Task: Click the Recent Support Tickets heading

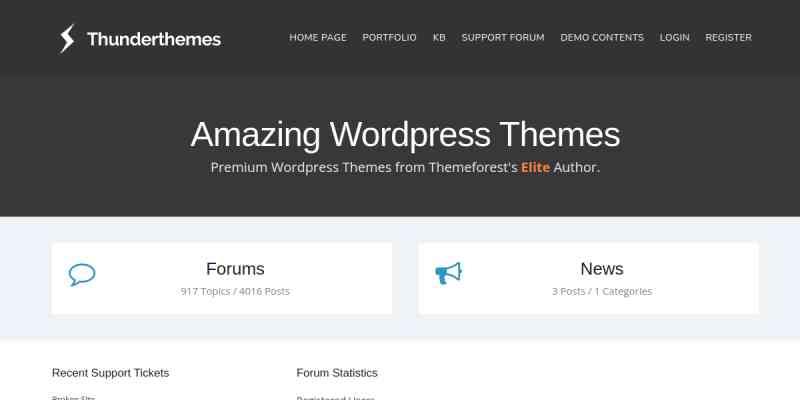Action: click(x=110, y=373)
